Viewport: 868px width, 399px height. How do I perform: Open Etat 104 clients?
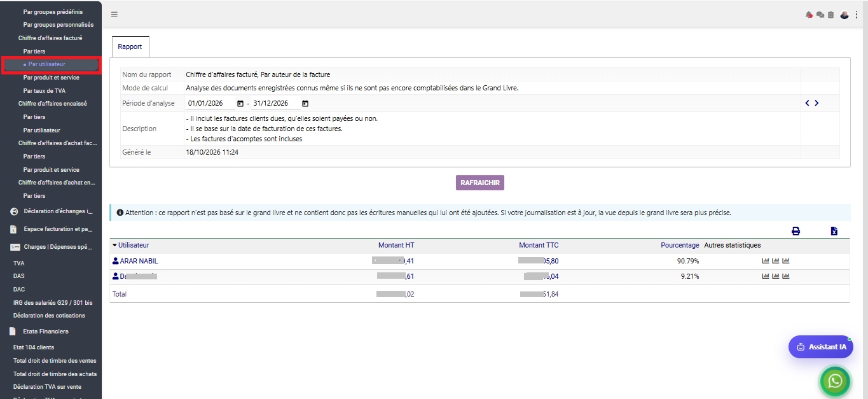[34, 347]
